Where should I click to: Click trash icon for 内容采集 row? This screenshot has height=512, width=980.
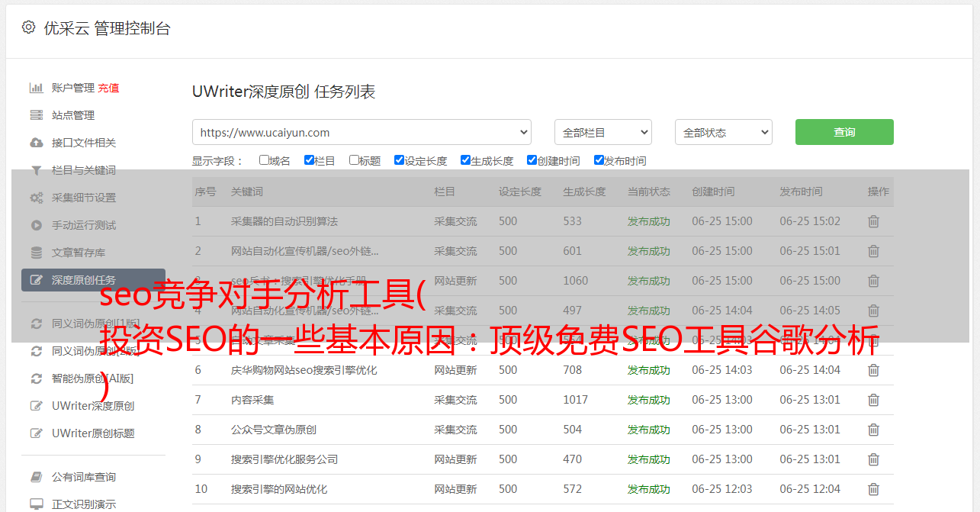(x=873, y=400)
